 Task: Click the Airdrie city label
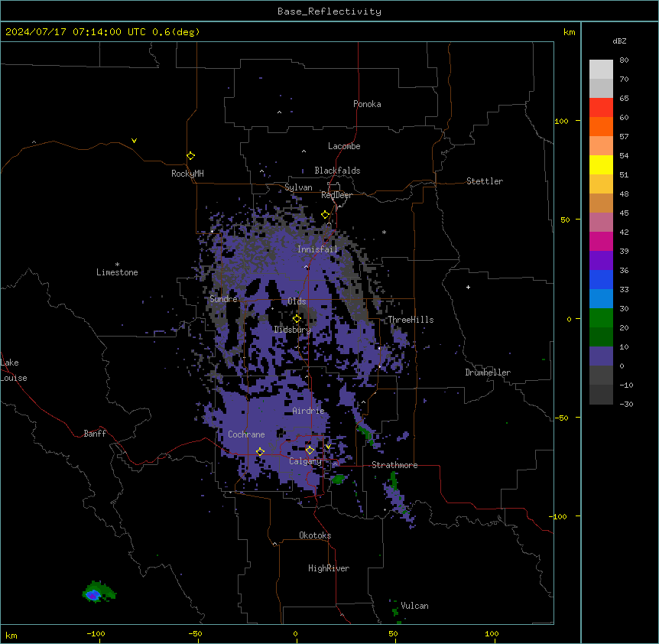309,411
